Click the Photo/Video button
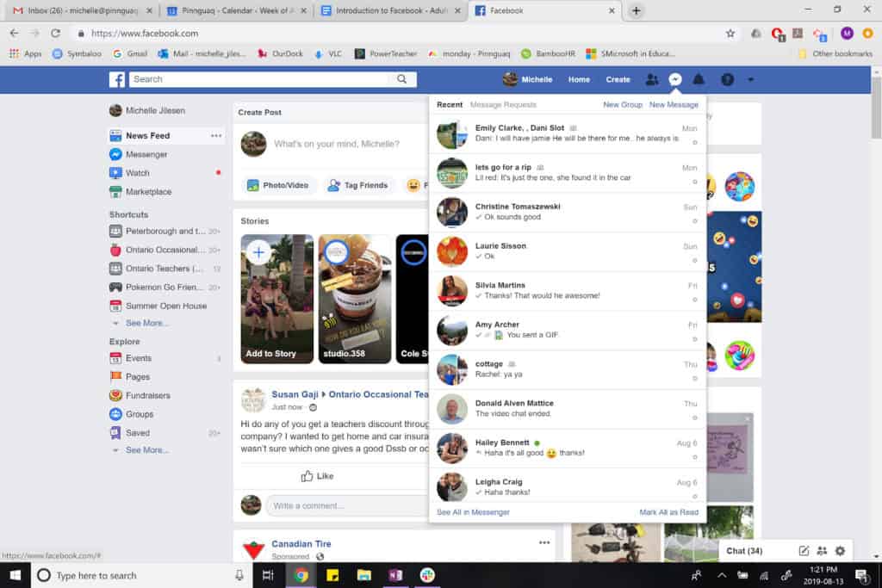 pos(278,185)
